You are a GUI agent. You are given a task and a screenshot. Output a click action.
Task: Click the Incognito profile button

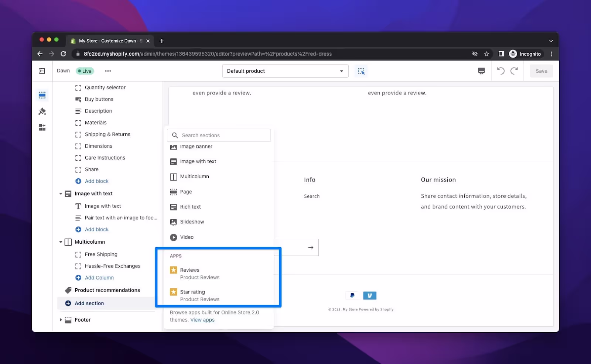click(525, 54)
